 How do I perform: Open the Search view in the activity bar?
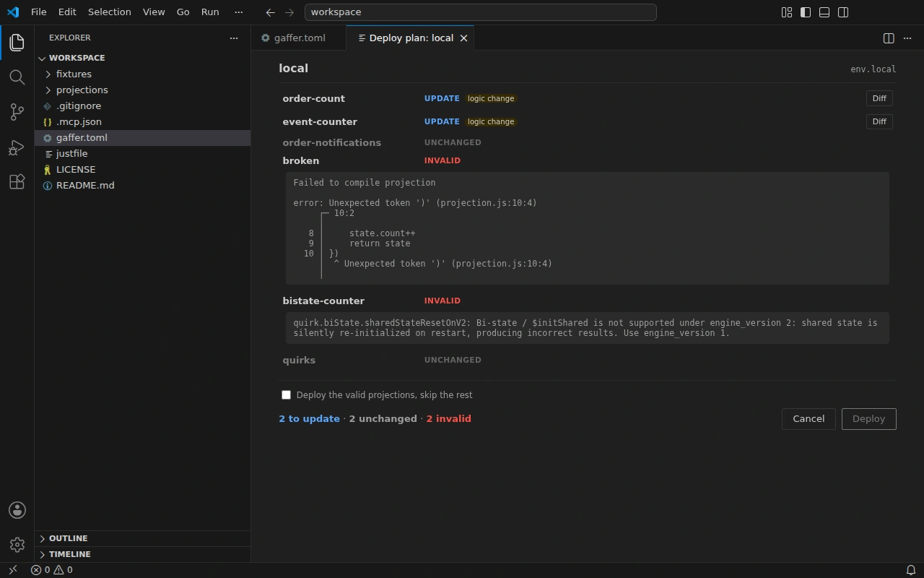point(17,77)
